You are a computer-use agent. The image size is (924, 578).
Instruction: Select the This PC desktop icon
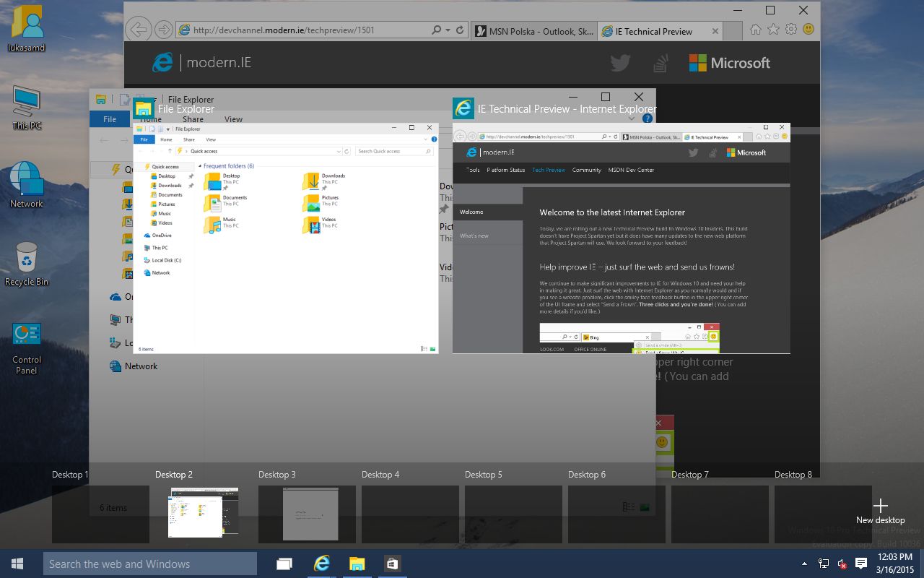click(27, 108)
